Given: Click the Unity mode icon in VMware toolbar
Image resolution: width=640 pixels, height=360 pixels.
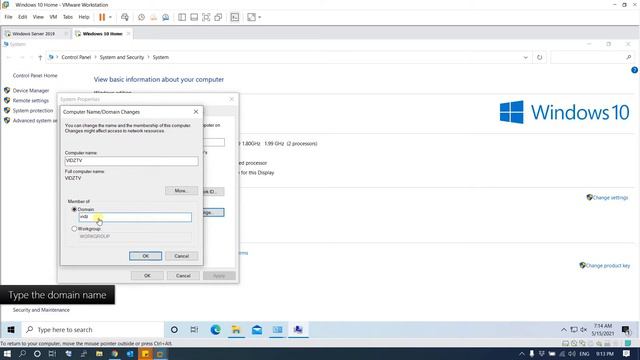Looking at the screenshot, I should (x=218, y=17).
